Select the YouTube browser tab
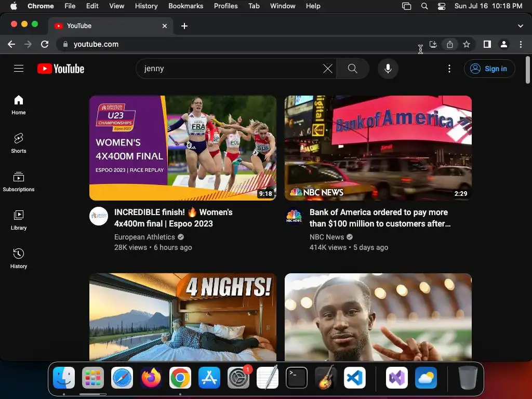 [110, 26]
